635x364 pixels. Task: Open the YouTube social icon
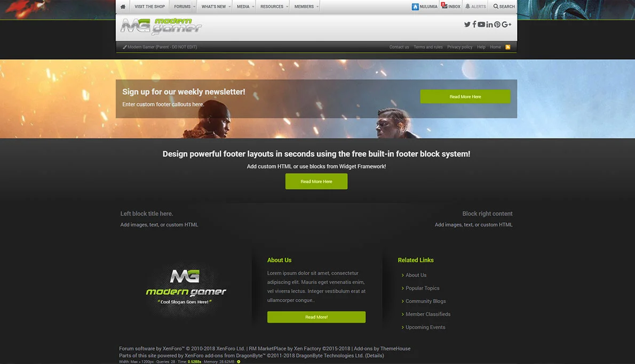pos(481,25)
